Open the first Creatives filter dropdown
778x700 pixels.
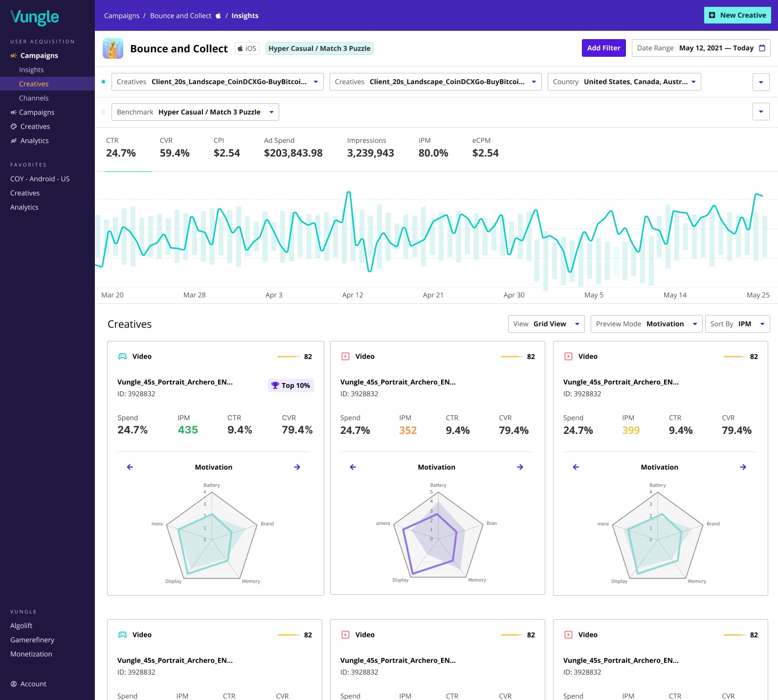[218, 82]
